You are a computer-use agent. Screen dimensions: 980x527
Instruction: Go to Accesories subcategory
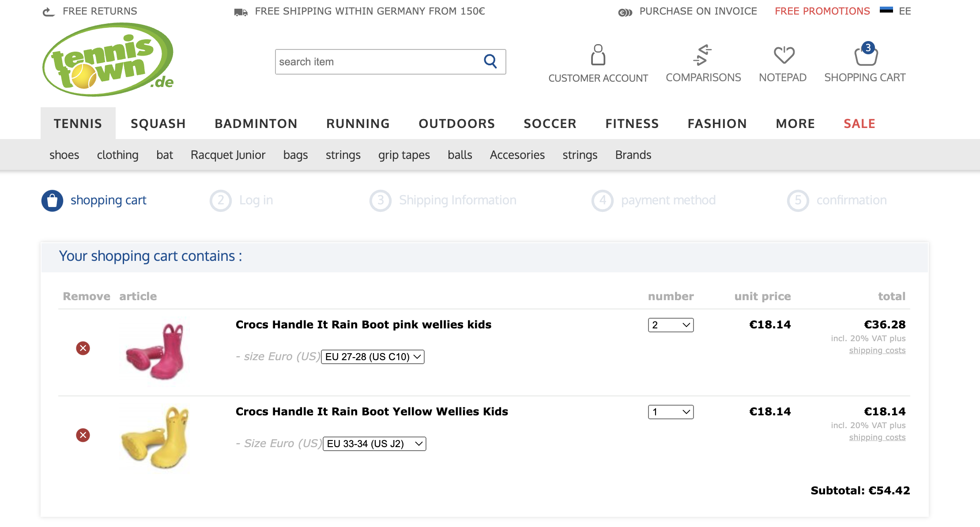tap(517, 155)
